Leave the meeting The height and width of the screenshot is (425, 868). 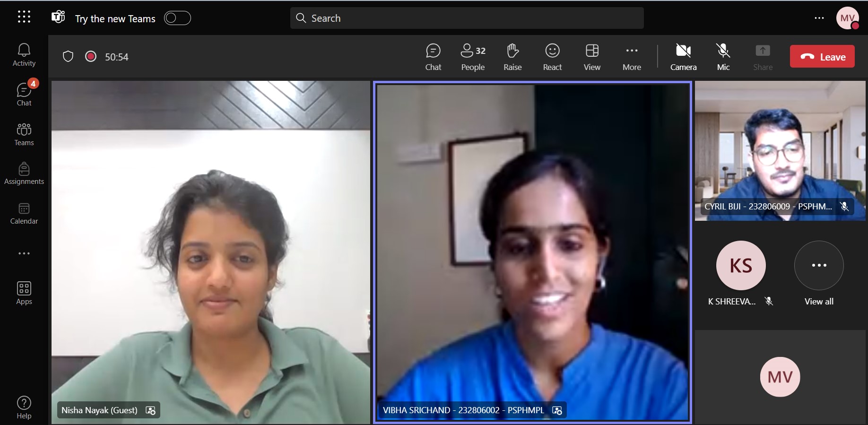(x=822, y=57)
